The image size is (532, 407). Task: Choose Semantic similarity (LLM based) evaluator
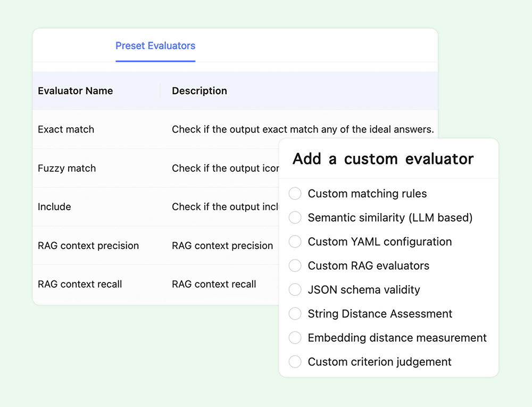[295, 218]
